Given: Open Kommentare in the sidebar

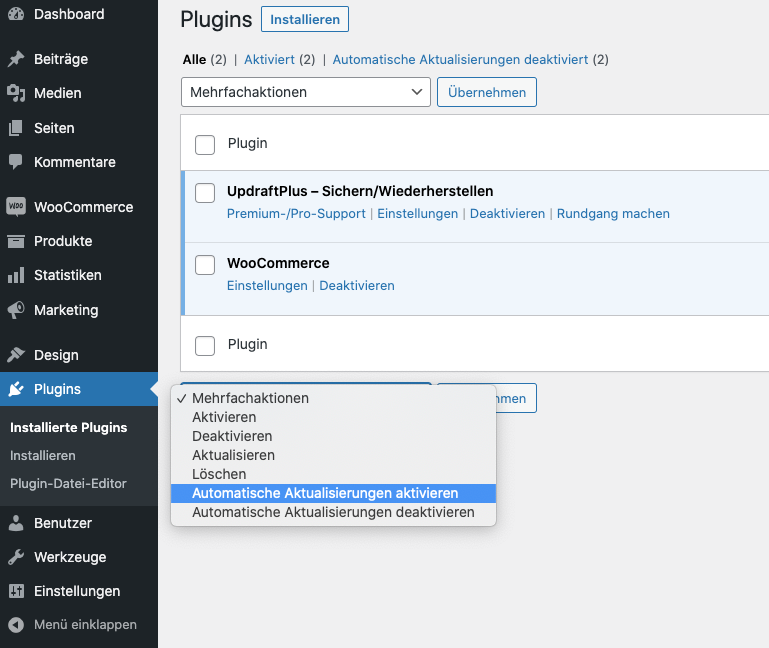Looking at the screenshot, I should pos(79,162).
